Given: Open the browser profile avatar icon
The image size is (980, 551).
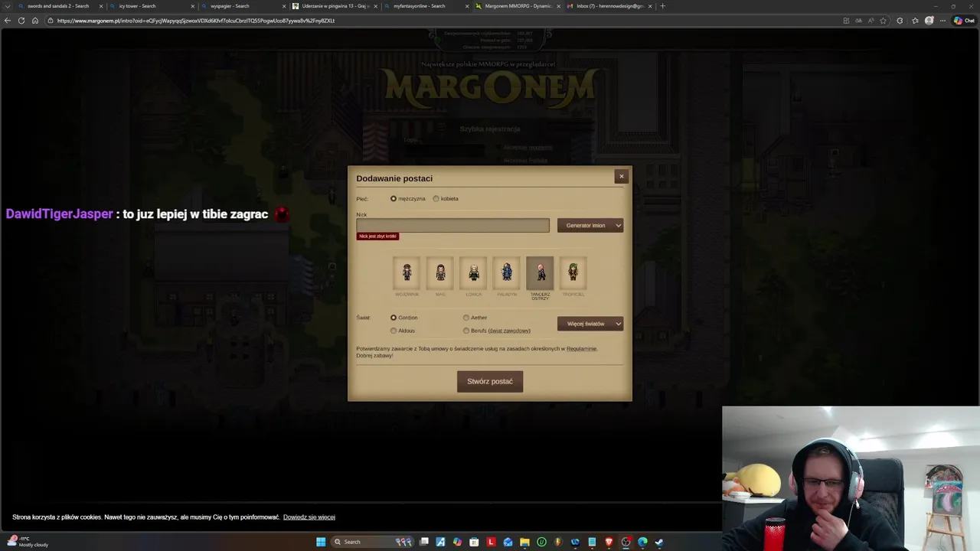Looking at the screenshot, I should pos(929,21).
